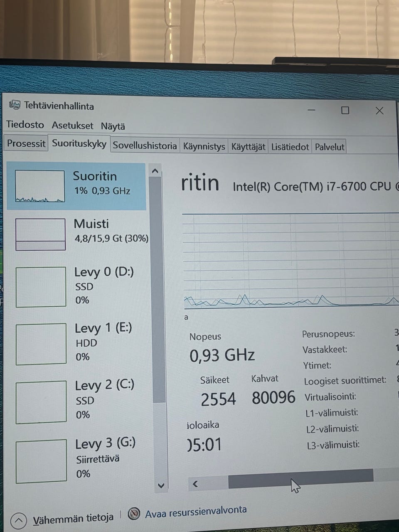Click the 4,8/15,9 Gt (30%) memory value
The image size is (399, 532).
(x=111, y=239)
